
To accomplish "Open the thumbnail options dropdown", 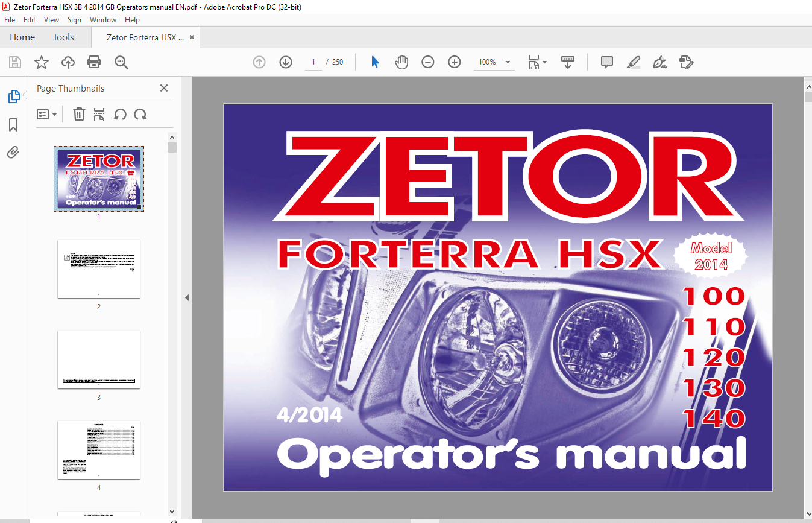I will [47, 114].
